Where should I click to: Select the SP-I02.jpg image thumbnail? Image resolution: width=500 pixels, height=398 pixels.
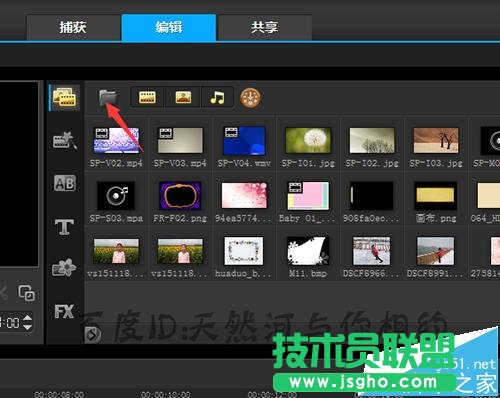(x=372, y=140)
